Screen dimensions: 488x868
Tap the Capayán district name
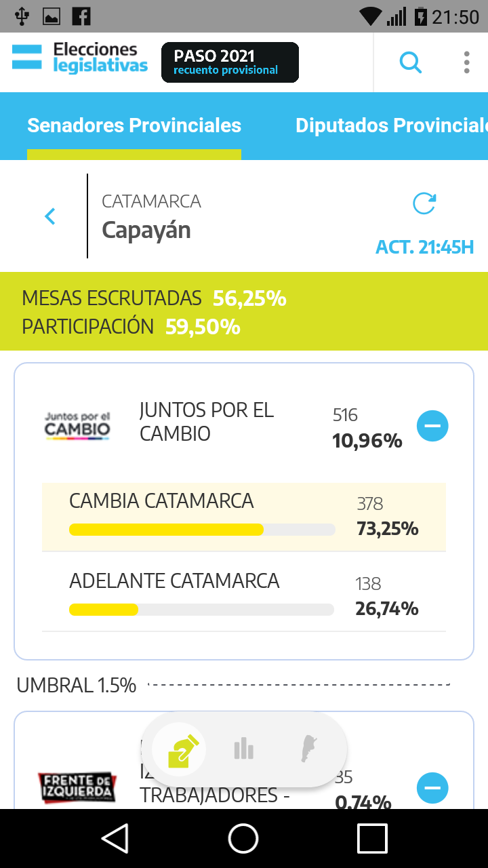(146, 230)
